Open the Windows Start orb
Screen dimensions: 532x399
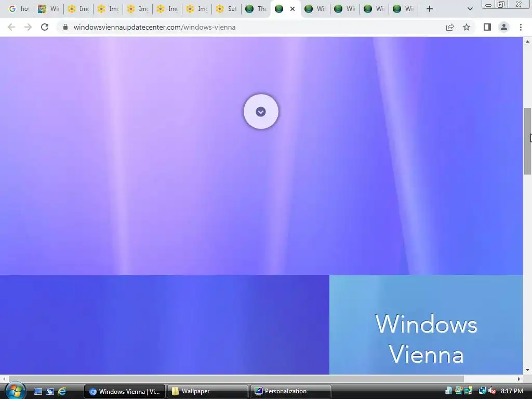click(15, 391)
